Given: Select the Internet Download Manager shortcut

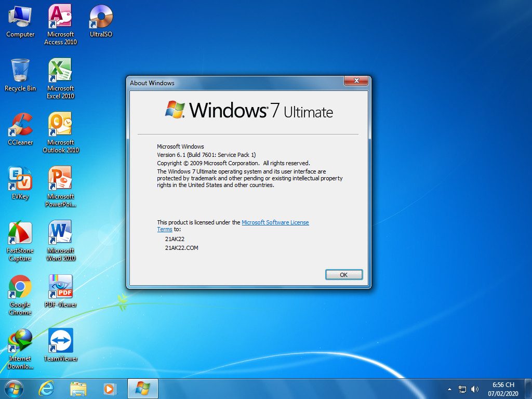Looking at the screenshot, I should (x=20, y=349).
